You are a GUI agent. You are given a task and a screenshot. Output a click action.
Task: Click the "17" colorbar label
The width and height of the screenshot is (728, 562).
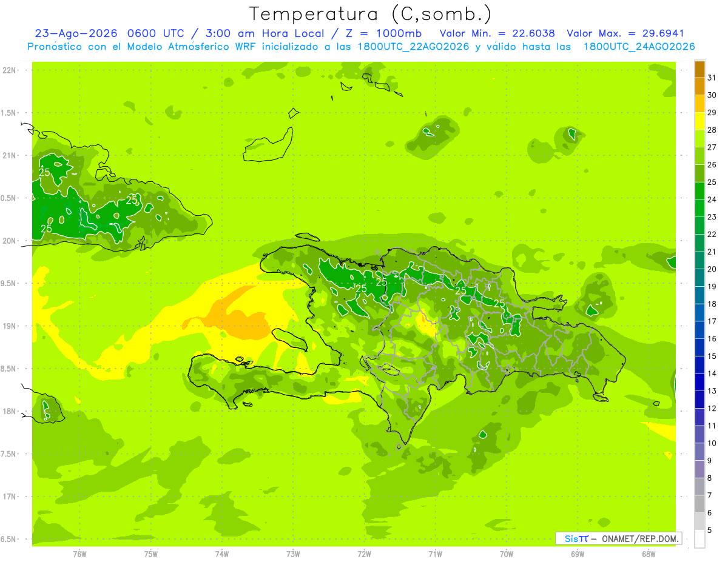point(712,321)
